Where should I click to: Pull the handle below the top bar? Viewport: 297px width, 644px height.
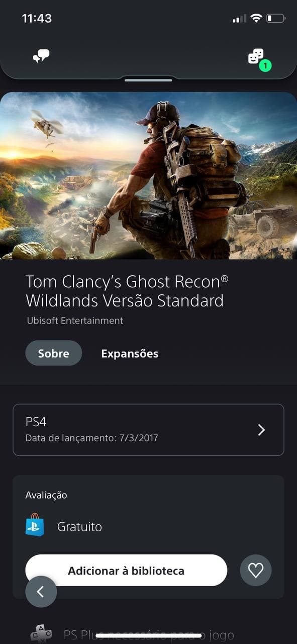[x=148, y=79]
